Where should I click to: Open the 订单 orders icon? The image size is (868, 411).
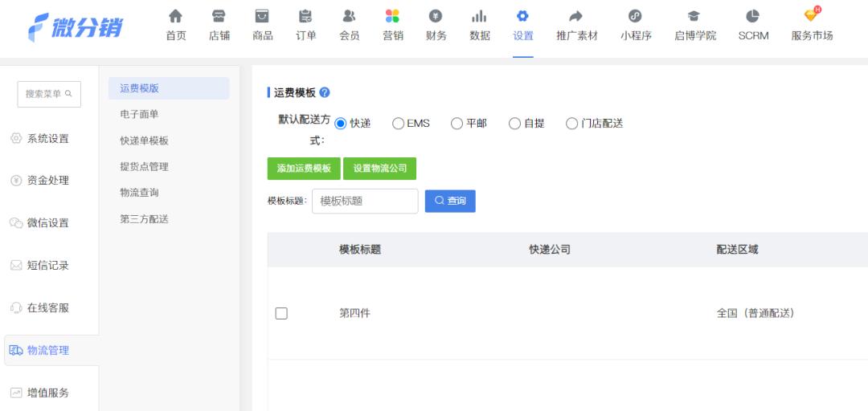[305, 16]
